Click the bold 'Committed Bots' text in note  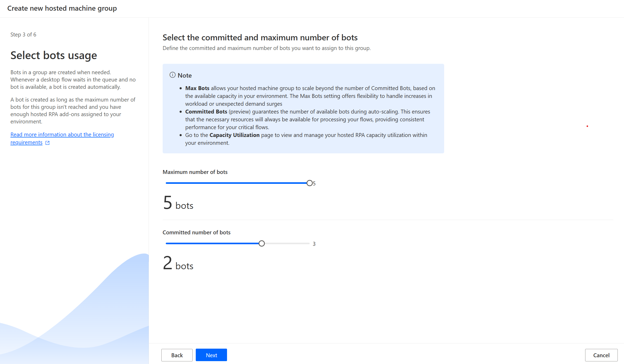206,111
